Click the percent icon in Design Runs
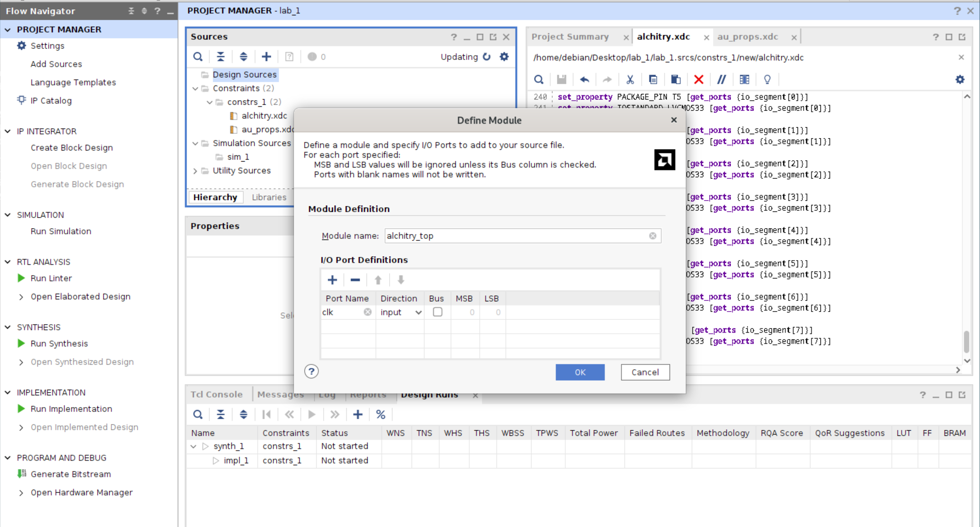Image resolution: width=980 pixels, height=527 pixels. tap(380, 414)
